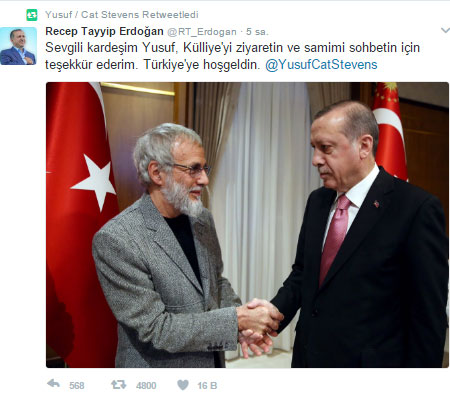
Task: Open Recep Tayyip Erdoğan display name
Action: click(x=104, y=31)
